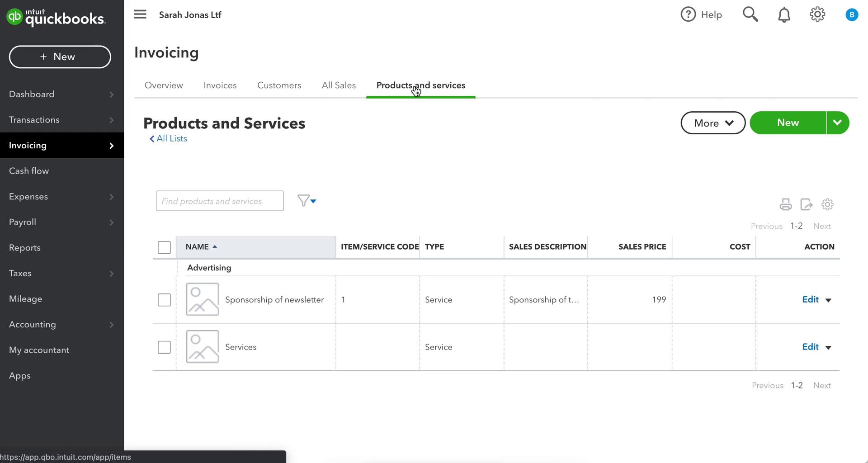Viewport: 868px width, 463px height.
Task: Expand the Payroll sidebar chevron
Action: click(x=111, y=222)
